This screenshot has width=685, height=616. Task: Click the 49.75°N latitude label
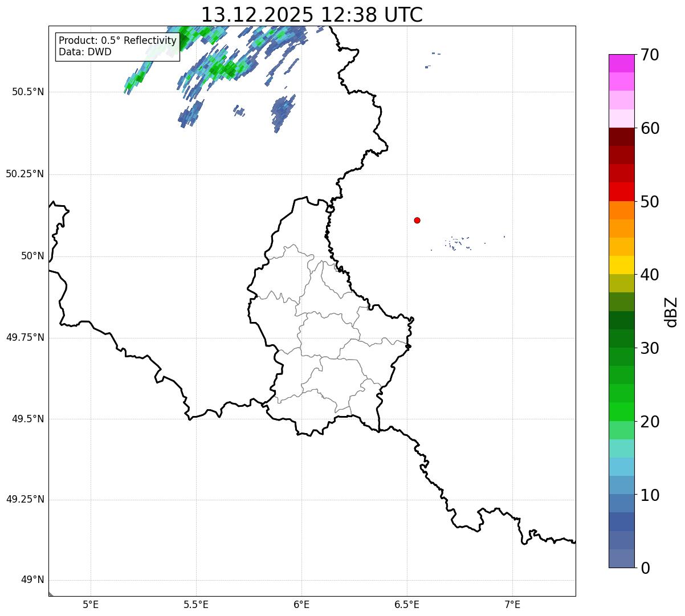coord(25,337)
